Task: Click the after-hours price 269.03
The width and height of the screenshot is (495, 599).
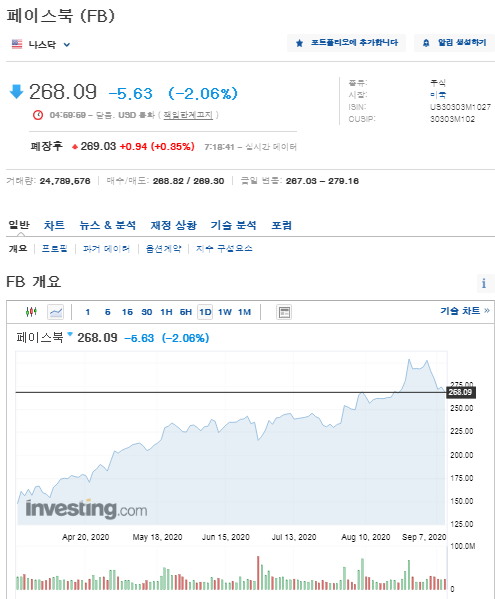Action: tap(98, 146)
